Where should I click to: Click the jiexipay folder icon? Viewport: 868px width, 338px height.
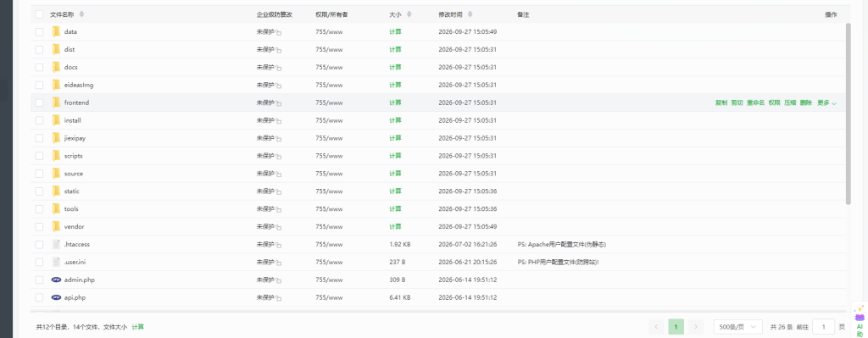coord(56,138)
